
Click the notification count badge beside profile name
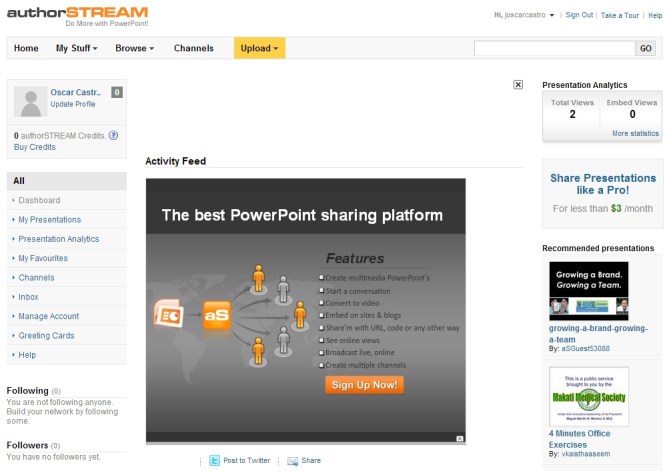click(x=117, y=92)
